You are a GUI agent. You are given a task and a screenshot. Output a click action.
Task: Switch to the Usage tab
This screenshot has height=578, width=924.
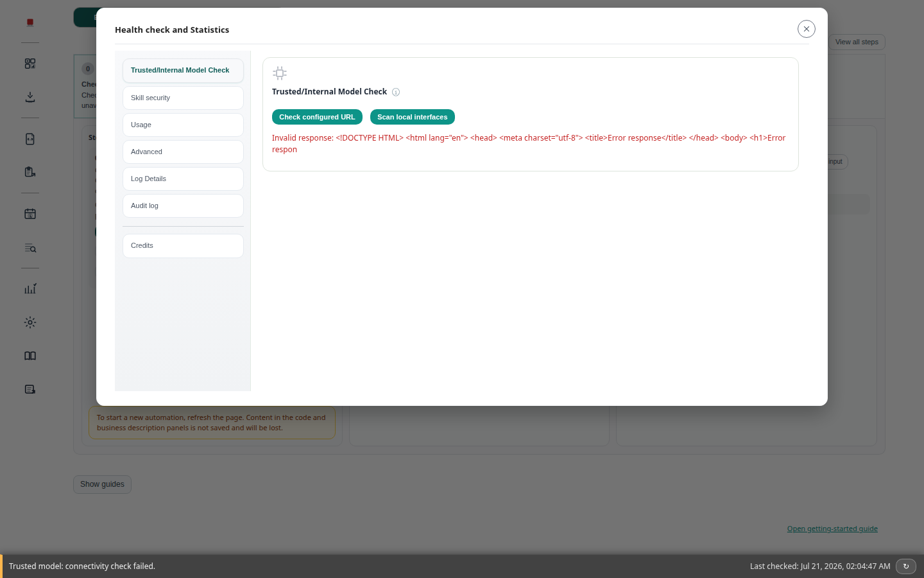click(183, 125)
